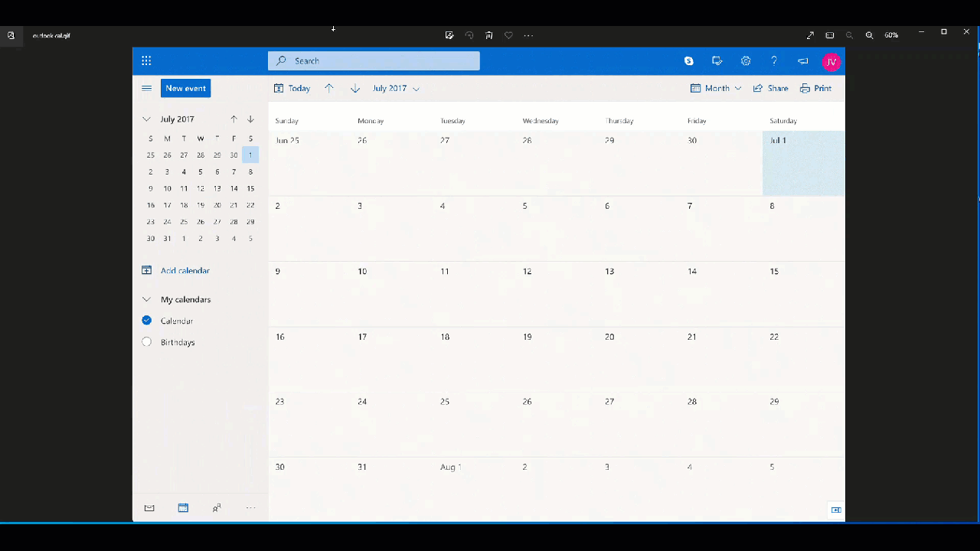The height and width of the screenshot is (551, 980).
Task: Go to Today
Action: point(292,88)
